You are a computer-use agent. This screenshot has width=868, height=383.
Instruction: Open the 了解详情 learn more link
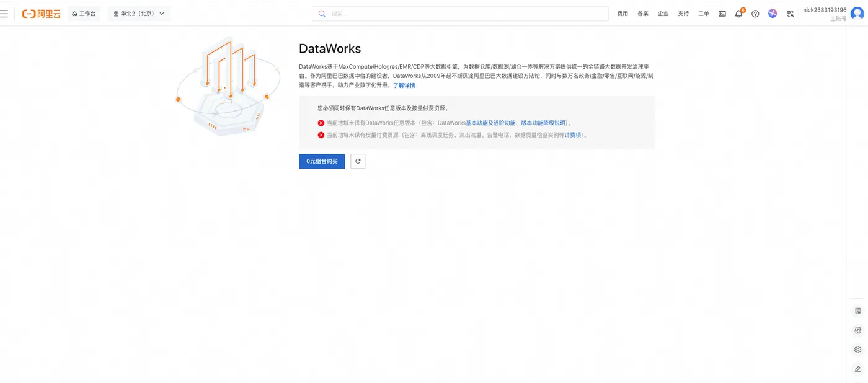tap(404, 86)
